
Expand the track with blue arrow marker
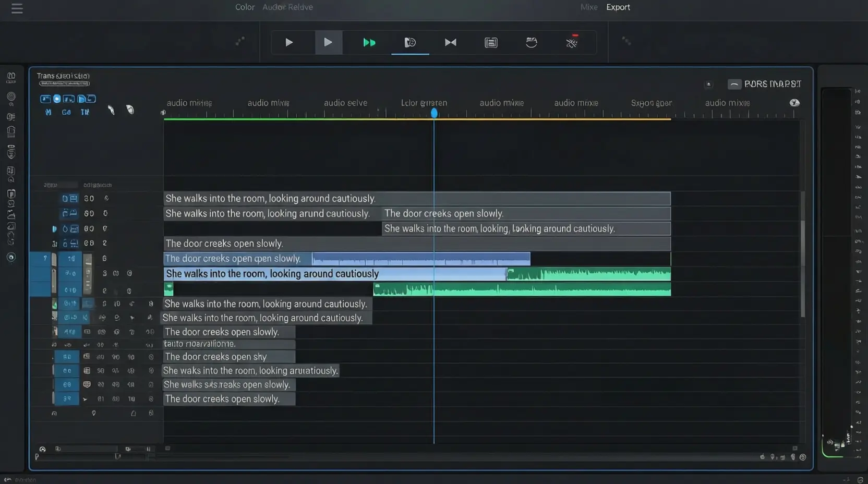(x=54, y=229)
